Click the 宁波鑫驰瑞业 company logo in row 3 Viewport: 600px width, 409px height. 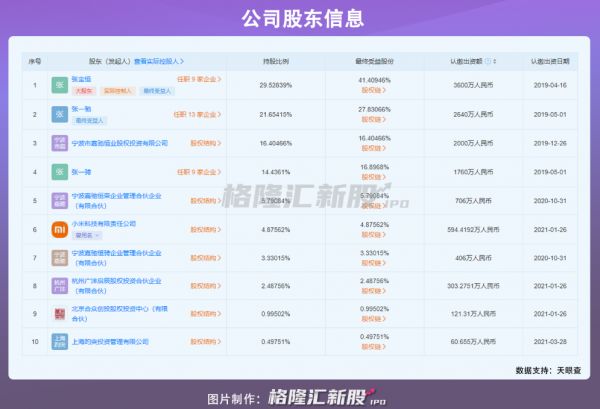tap(60, 143)
